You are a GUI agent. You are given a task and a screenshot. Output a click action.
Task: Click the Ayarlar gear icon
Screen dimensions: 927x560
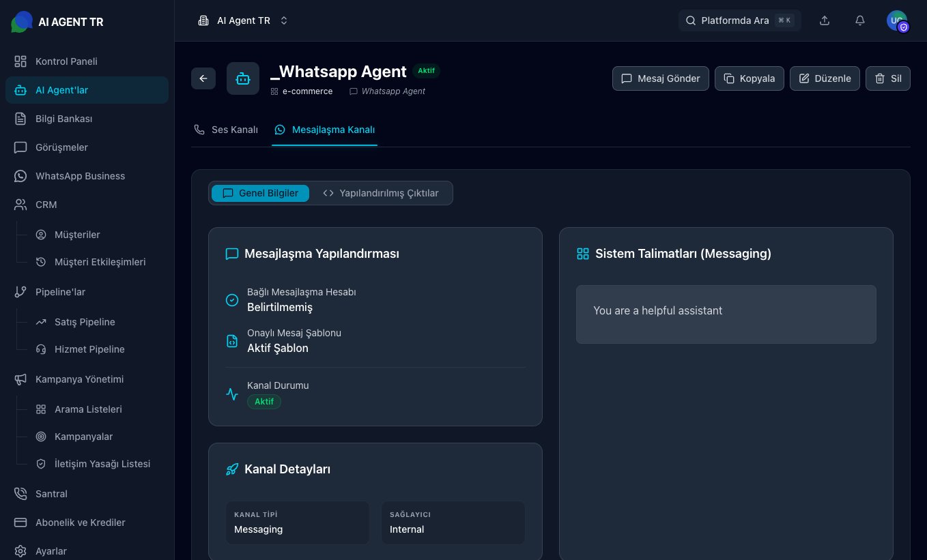[20, 551]
